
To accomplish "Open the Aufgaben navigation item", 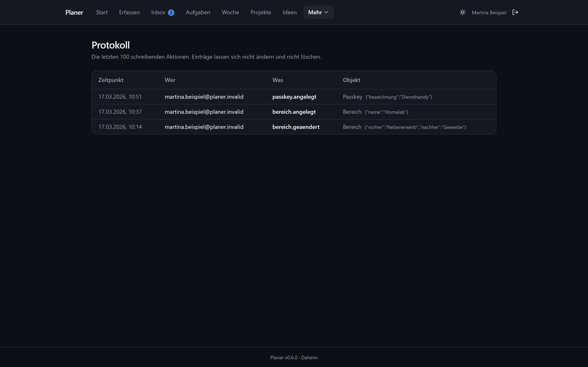I will [198, 12].
